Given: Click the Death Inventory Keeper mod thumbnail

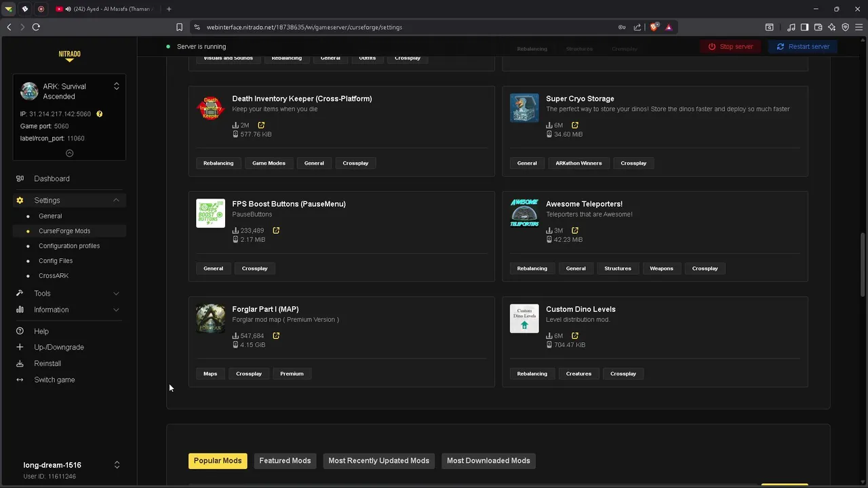Looking at the screenshot, I should tap(210, 108).
